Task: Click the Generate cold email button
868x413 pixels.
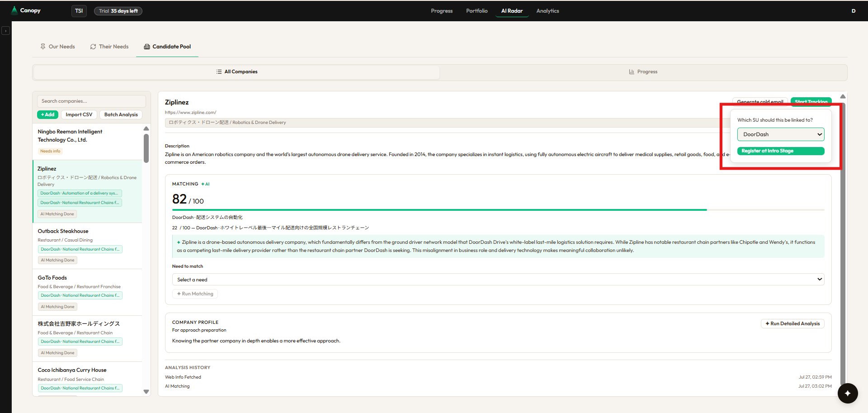Action: click(760, 102)
